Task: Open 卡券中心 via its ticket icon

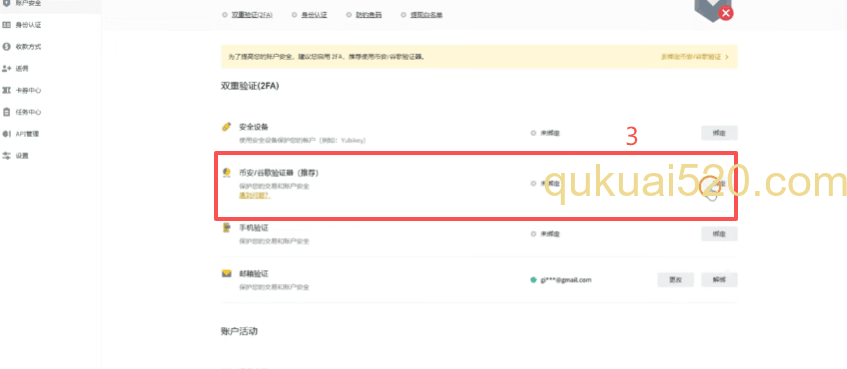Action: click(x=6, y=90)
